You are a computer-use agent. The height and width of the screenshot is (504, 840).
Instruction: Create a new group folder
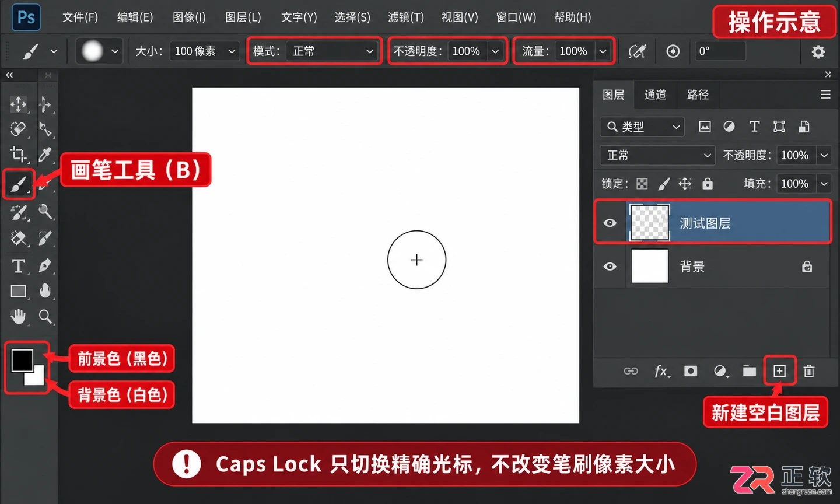(x=750, y=371)
